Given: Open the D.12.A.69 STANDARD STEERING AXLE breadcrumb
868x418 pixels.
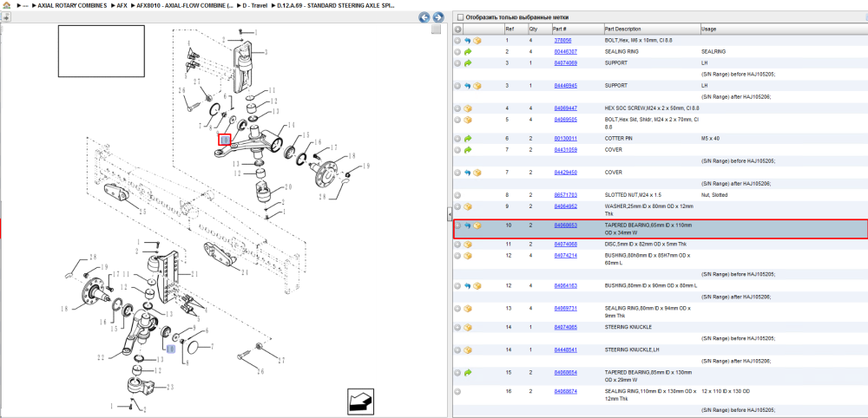Looking at the screenshot, I should pyautogui.click(x=335, y=5).
